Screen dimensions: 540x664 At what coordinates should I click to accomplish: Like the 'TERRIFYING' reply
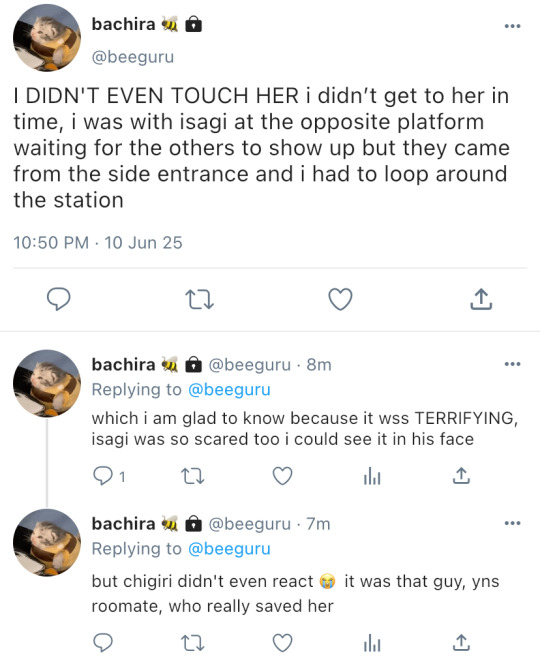pyautogui.click(x=282, y=476)
